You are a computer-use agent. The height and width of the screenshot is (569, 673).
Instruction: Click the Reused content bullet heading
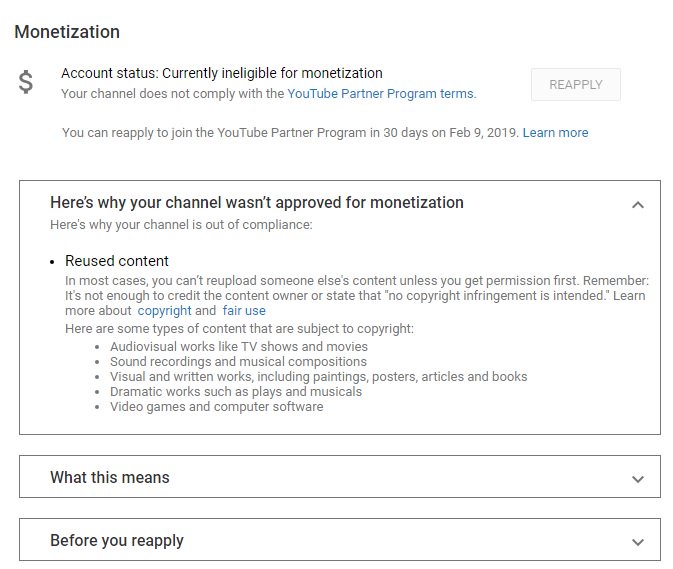(117, 261)
